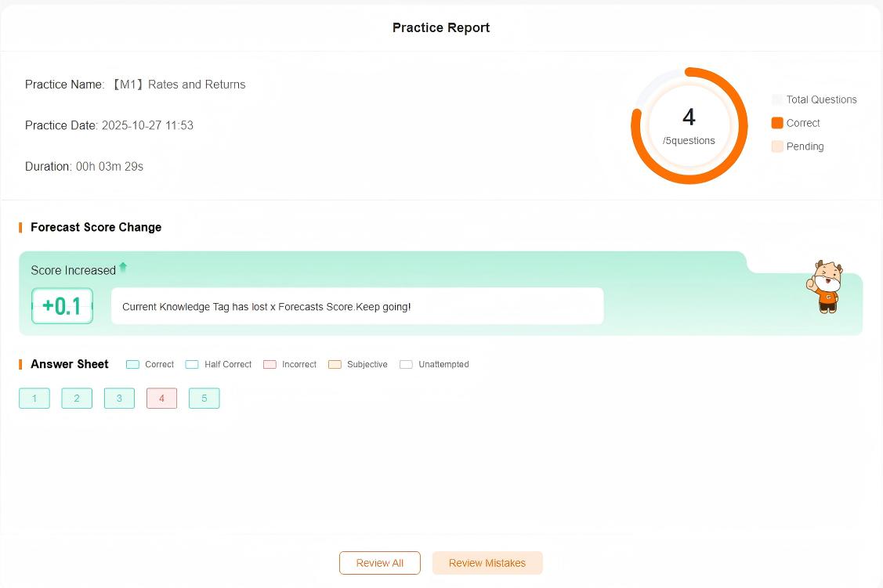Click the Total Questions legend swatch
This screenshot has height=588, width=883.
click(777, 99)
